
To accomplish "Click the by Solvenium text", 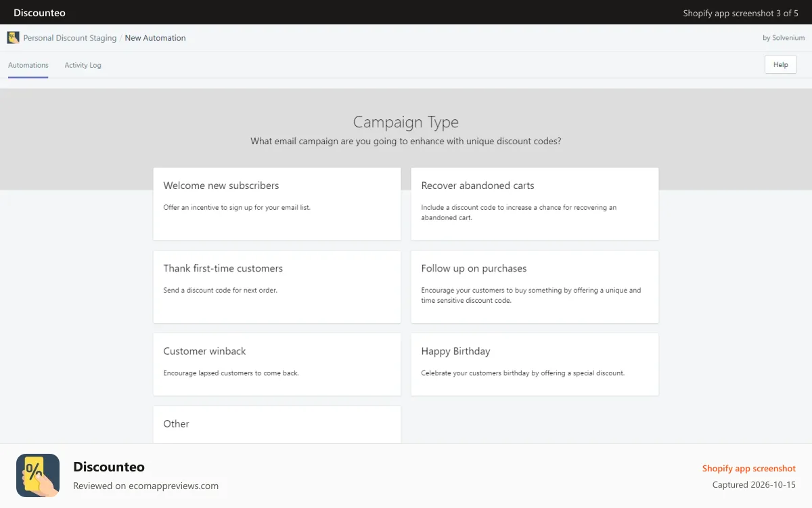I will pos(784,38).
